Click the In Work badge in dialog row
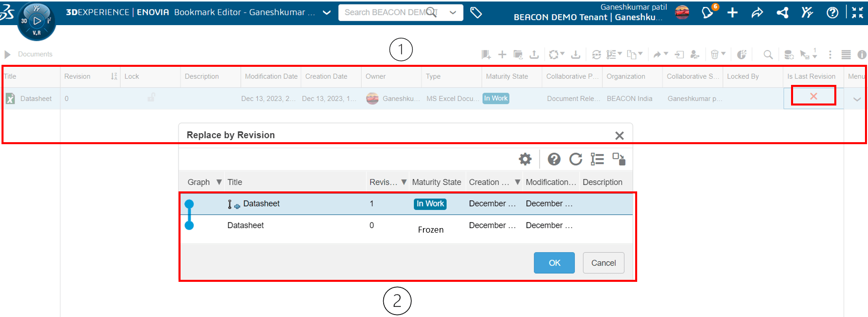 (x=430, y=203)
